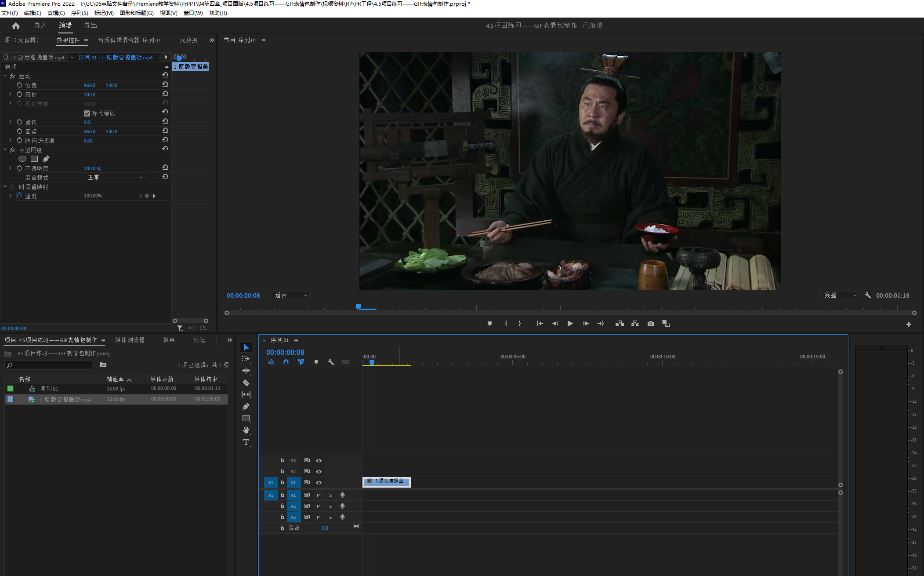Mute audio track A1

coord(319,495)
